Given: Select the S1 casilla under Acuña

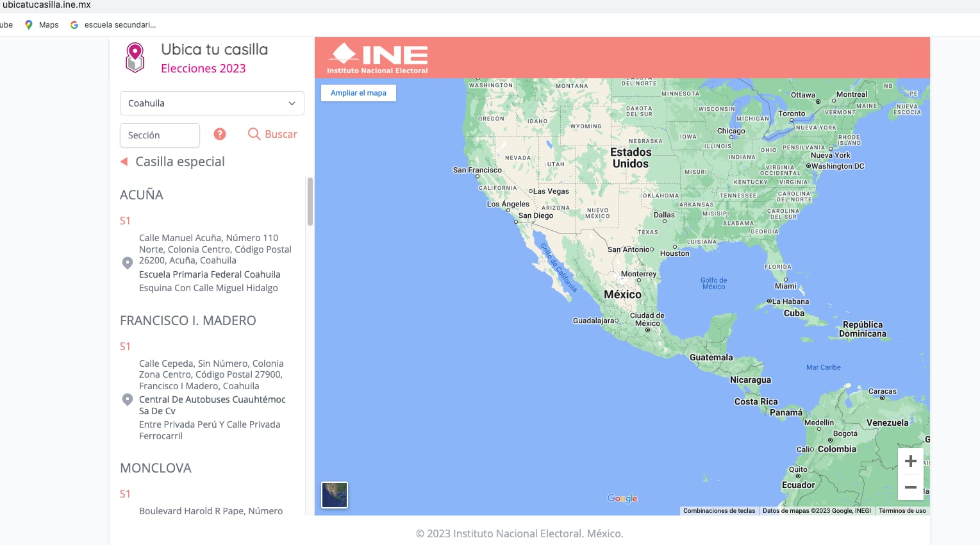Looking at the screenshot, I should coord(126,221).
